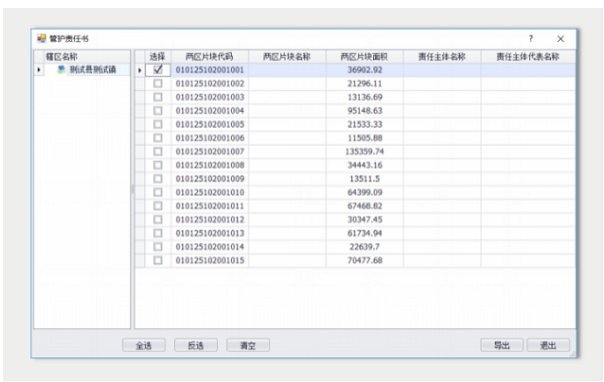Viewport: 604px width, 382px height.
Task: Click code cell 010125102001001
Action: pos(210,70)
